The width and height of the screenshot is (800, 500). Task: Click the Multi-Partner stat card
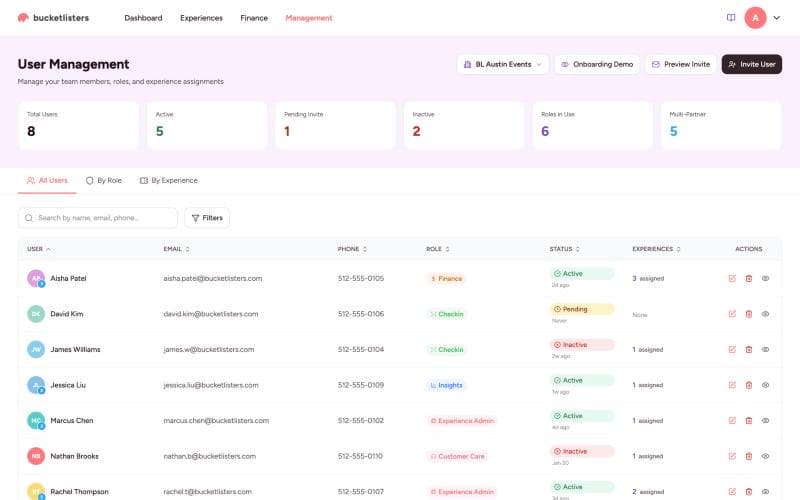(721, 126)
